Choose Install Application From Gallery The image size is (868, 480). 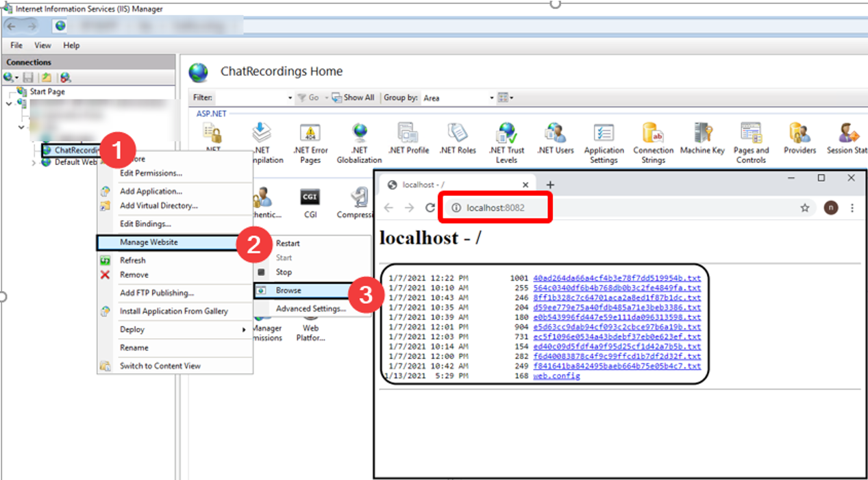(x=175, y=311)
